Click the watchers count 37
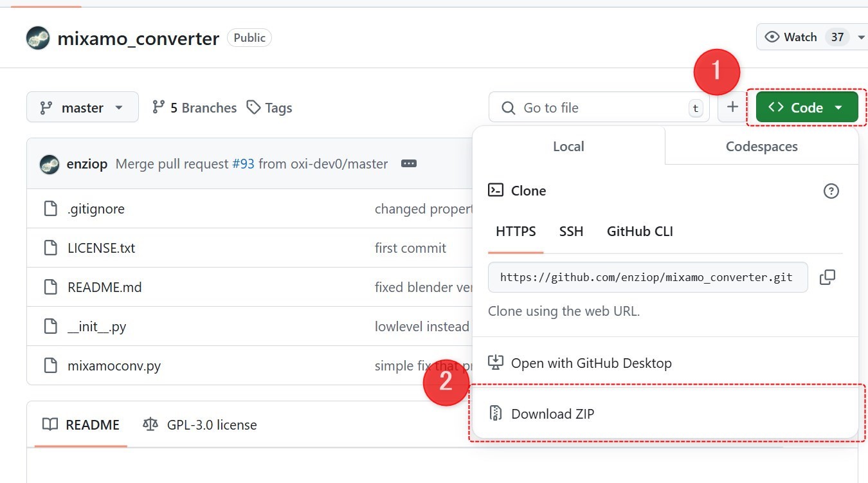 pyautogui.click(x=837, y=37)
